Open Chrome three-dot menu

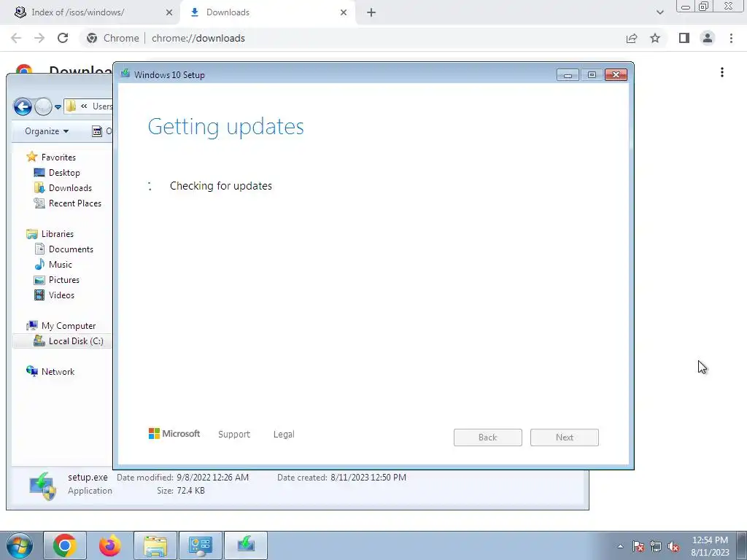731,38
